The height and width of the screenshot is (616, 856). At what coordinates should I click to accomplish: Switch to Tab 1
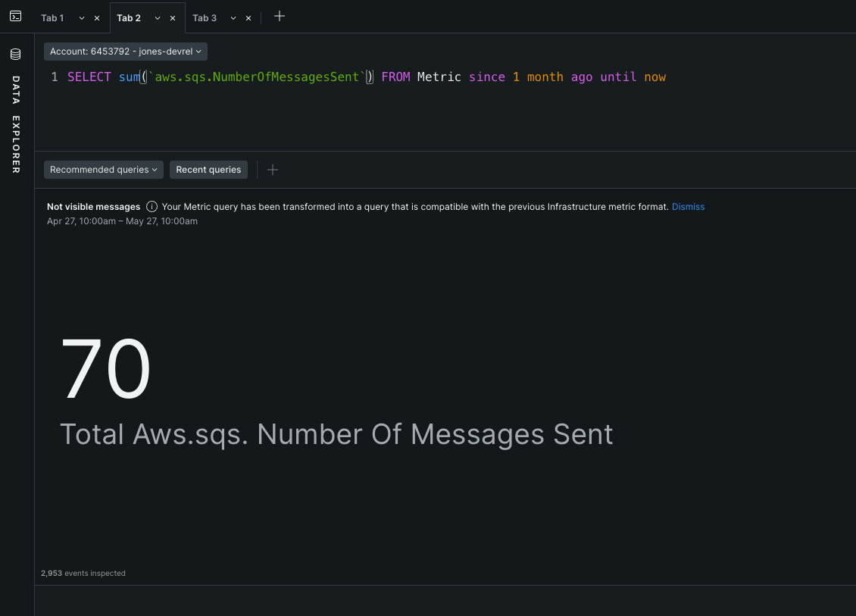[52, 18]
